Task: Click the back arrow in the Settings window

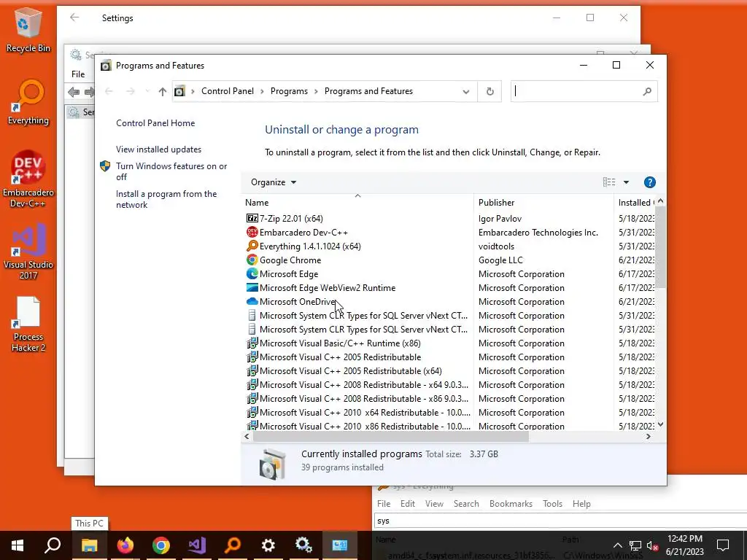Action: point(74,17)
